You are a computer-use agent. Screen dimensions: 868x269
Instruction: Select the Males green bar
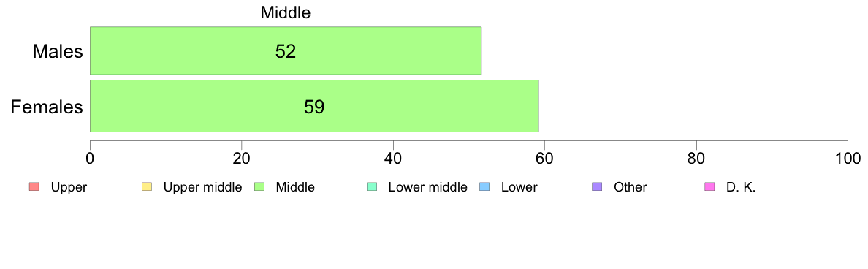pos(286,50)
